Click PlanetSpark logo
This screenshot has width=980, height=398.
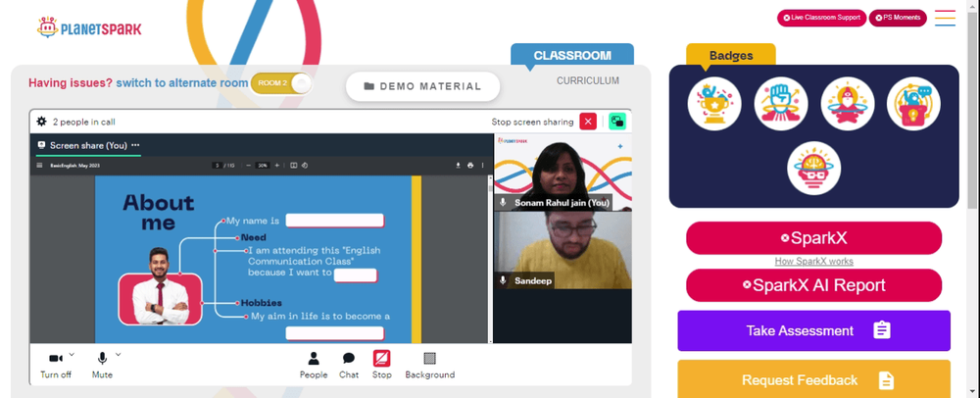[x=89, y=28]
